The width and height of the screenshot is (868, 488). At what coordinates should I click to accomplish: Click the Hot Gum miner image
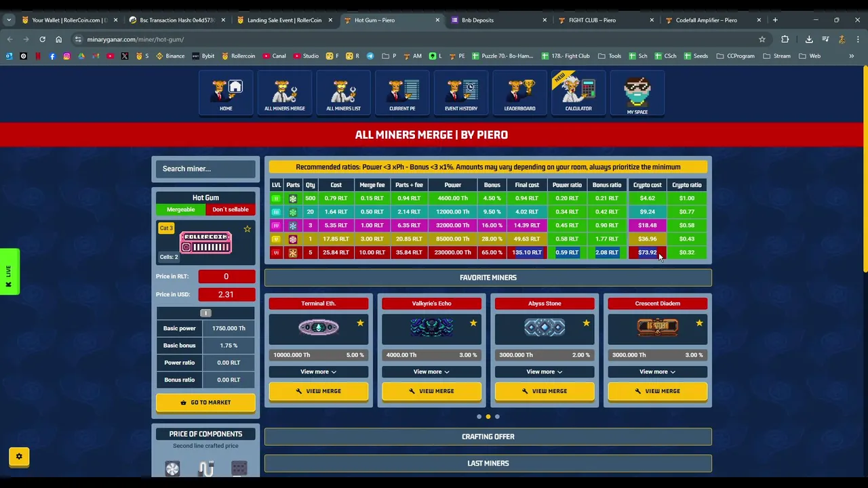(x=205, y=243)
